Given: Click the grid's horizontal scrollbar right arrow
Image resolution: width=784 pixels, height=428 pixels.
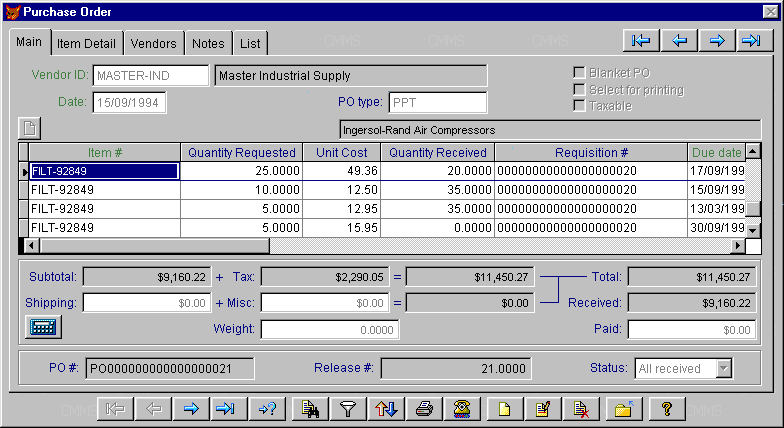Looking at the screenshot, I should click(738, 245).
